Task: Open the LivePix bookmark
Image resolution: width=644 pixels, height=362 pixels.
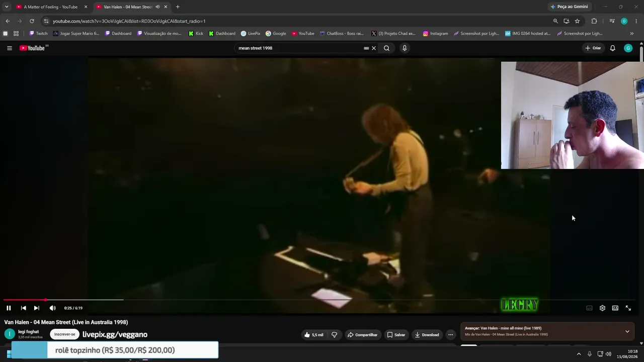Action: 251,34
